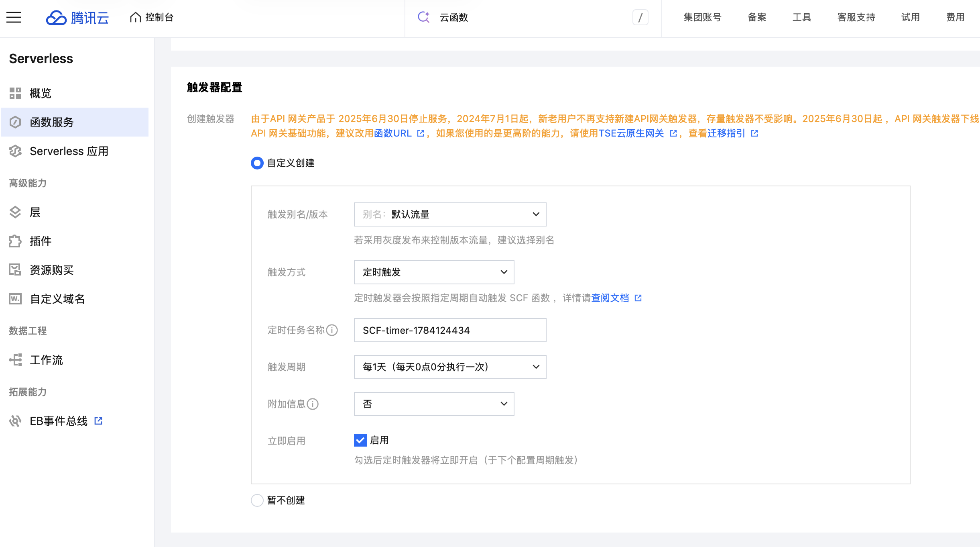Click the info icon next to 定时任务名称
Screen dimensions: 980x547
click(332, 330)
